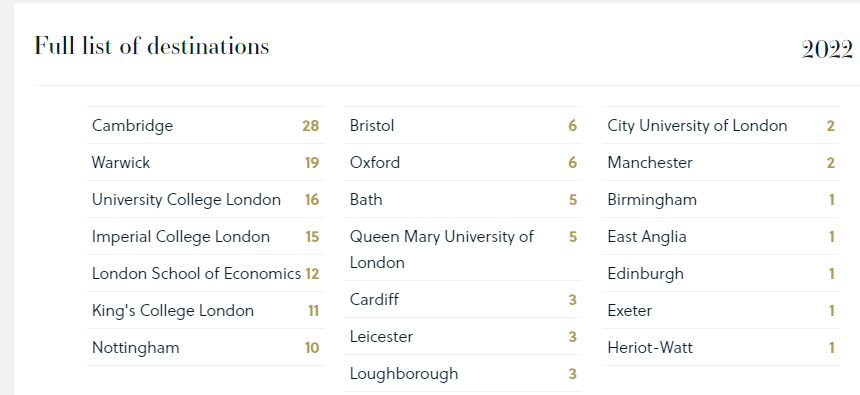Select King's College London row
This screenshot has height=395, width=860.
[206, 311]
